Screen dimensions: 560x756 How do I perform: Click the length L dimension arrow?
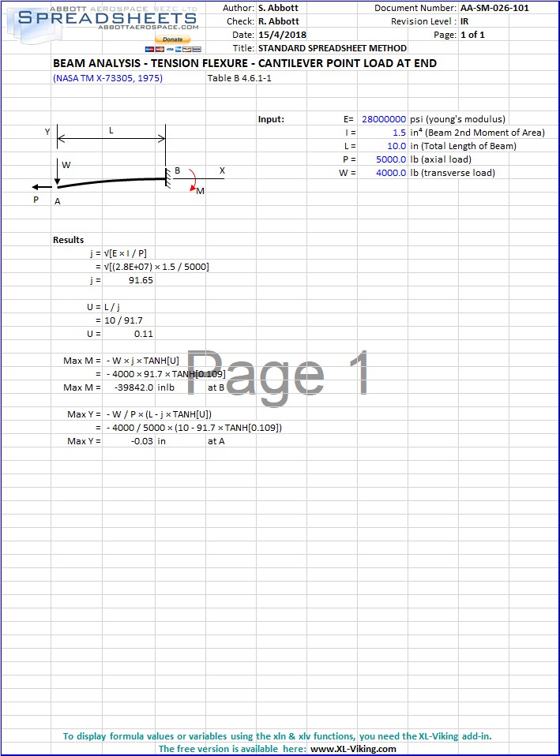[x=111, y=140]
